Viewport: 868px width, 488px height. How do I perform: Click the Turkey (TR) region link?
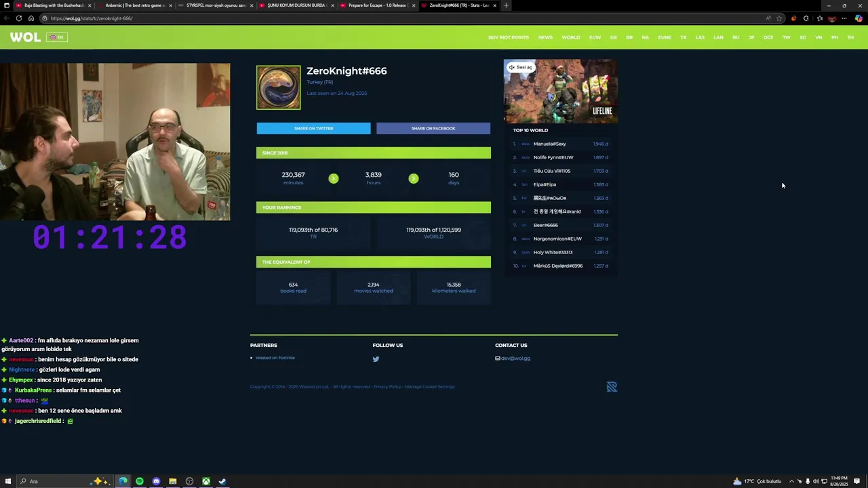click(319, 82)
